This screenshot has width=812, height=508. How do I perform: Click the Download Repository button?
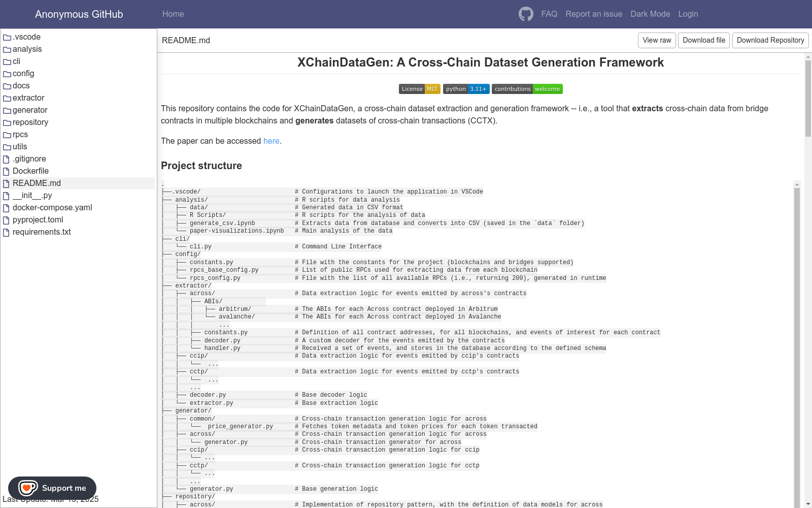point(770,41)
